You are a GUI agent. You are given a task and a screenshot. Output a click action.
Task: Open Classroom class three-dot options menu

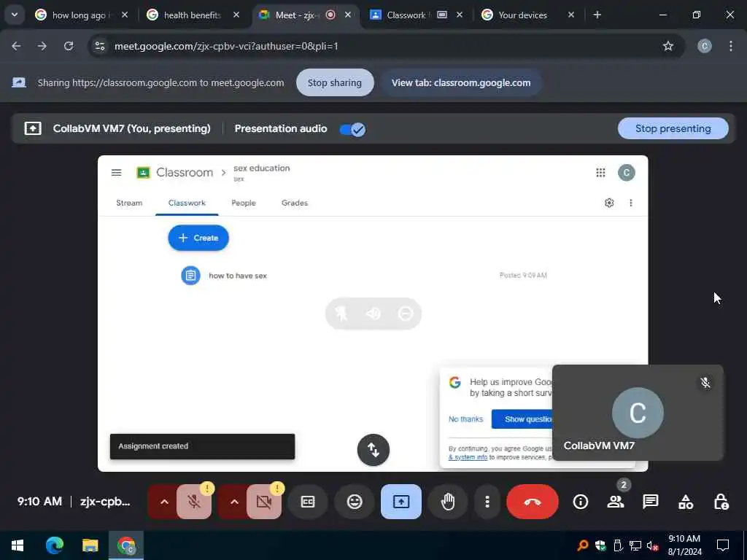[631, 203]
